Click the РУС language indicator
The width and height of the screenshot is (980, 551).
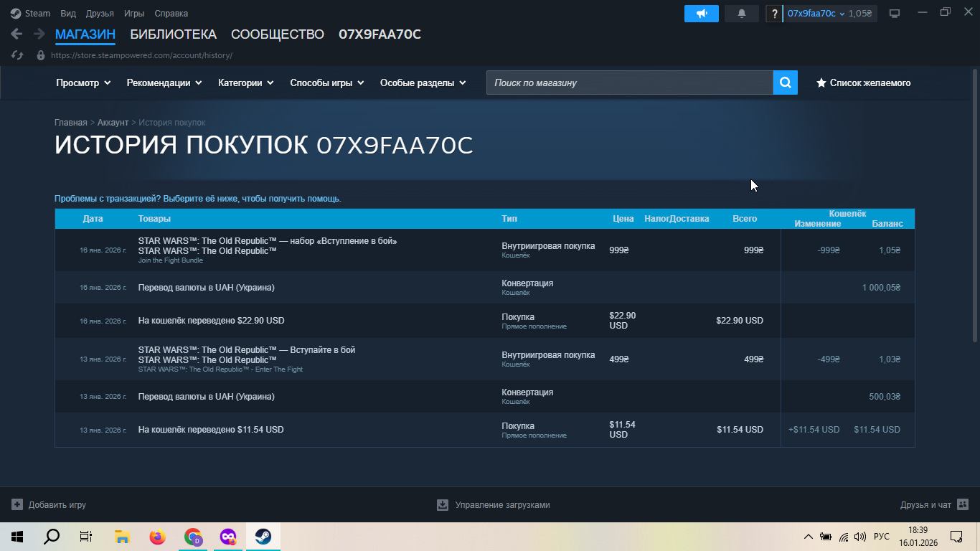click(882, 537)
